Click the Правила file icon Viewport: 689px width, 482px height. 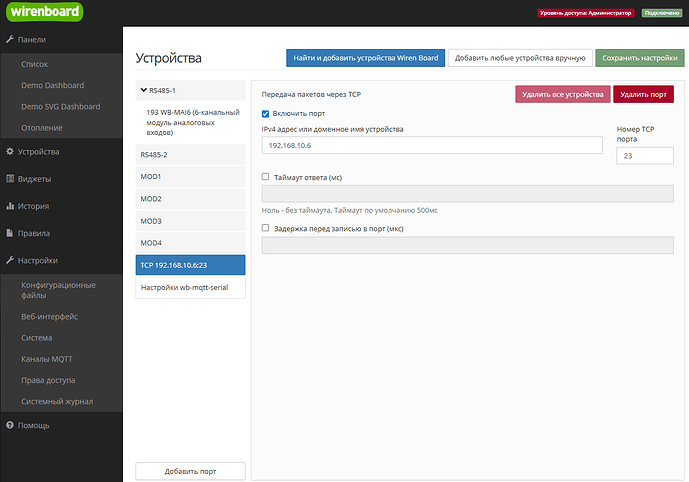point(10,233)
